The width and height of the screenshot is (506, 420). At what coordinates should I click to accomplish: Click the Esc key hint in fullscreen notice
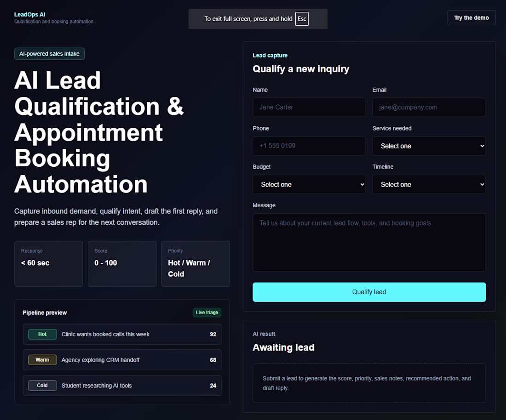(302, 19)
